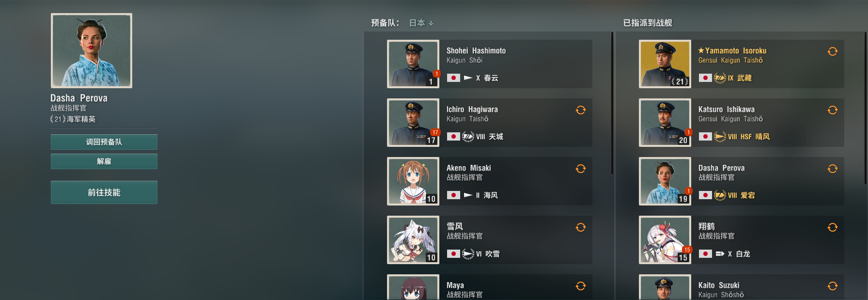The image size is (868, 300).
Task: Click swap icon for Yamamoto Isoroku
Action: [x=833, y=51]
